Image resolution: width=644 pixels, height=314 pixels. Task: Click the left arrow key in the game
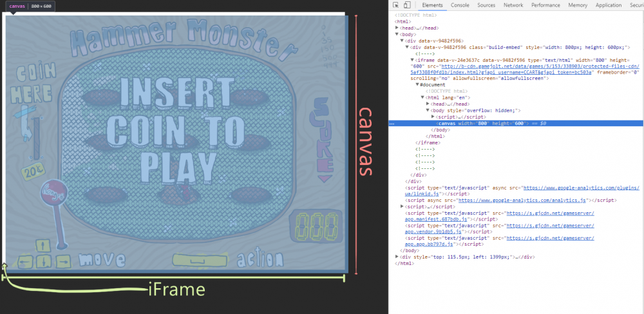click(x=26, y=261)
